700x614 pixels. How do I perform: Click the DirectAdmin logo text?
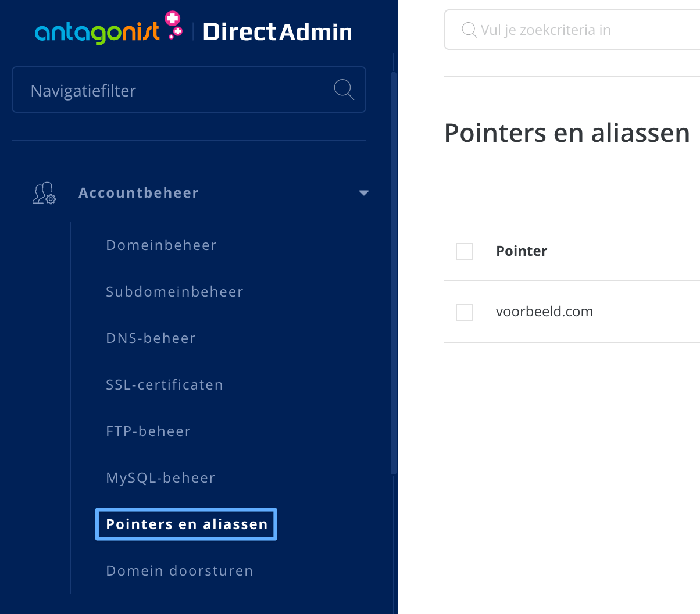(277, 31)
